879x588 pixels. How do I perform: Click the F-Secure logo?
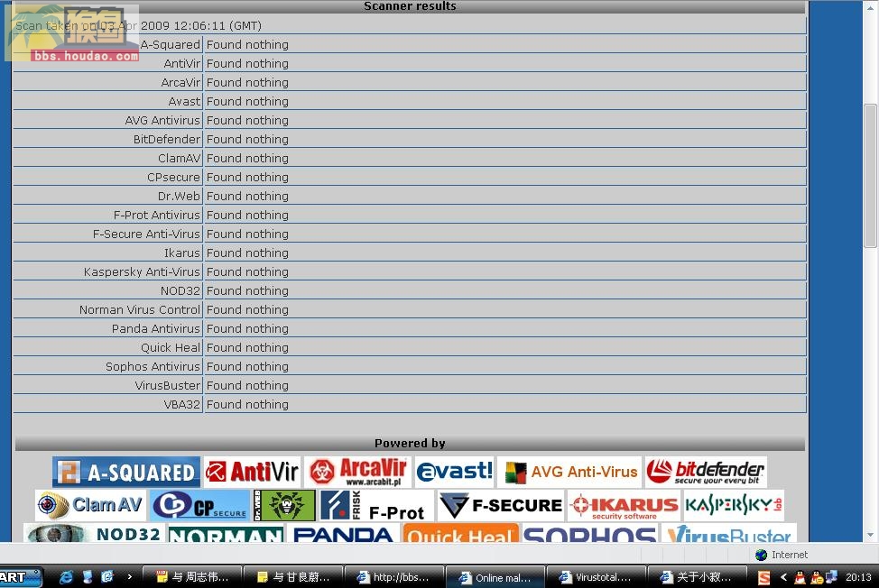[x=500, y=505]
